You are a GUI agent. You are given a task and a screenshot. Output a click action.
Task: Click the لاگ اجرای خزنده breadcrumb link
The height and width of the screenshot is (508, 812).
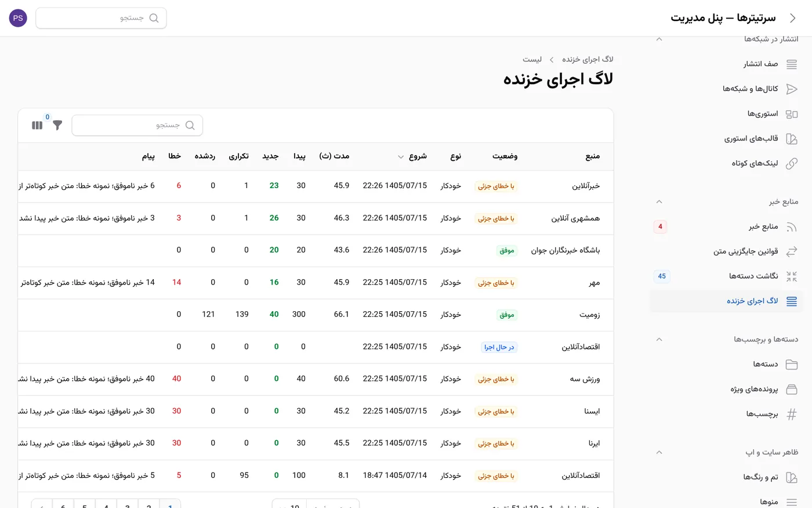[x=588, y=59]
